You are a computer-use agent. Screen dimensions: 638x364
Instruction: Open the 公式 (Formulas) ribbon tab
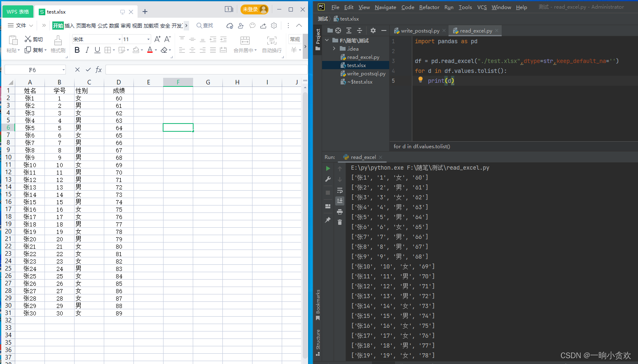pos(103,26)
